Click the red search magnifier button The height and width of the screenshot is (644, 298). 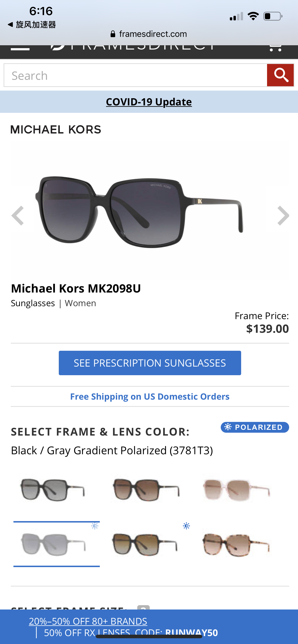(280, 75)
